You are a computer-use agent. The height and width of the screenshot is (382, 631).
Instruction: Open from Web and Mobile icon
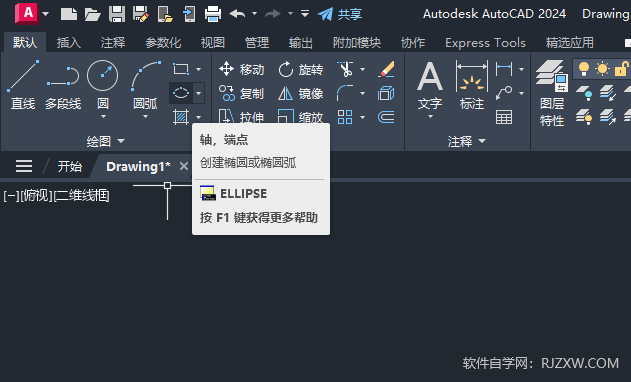165,14
